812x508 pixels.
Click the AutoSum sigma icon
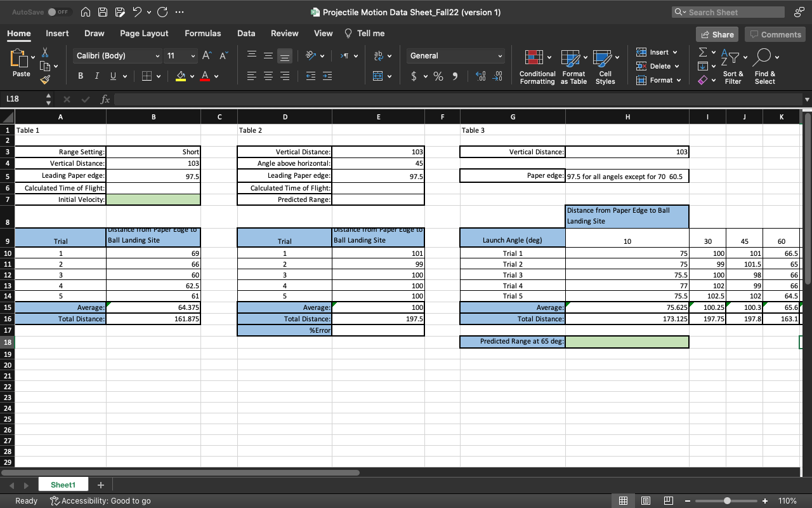pos(702,52)
